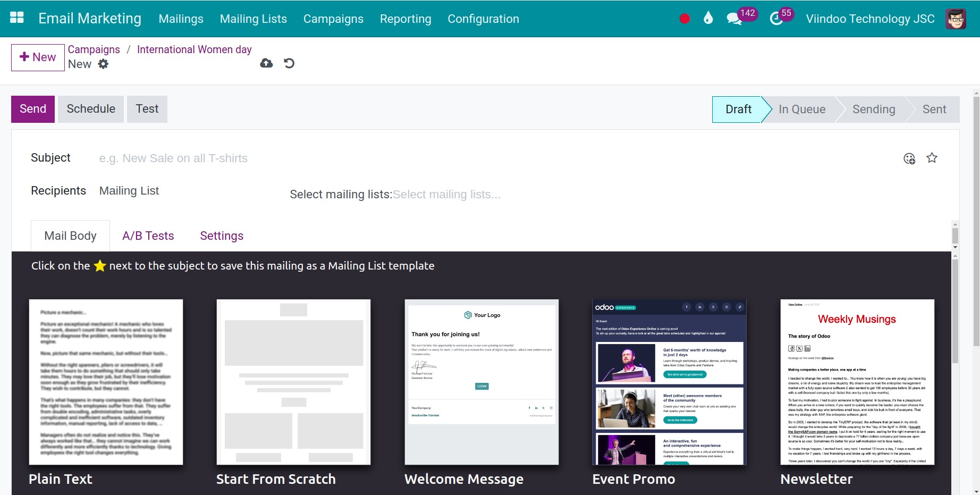Choose the Welcome Message template

[481, 382]
